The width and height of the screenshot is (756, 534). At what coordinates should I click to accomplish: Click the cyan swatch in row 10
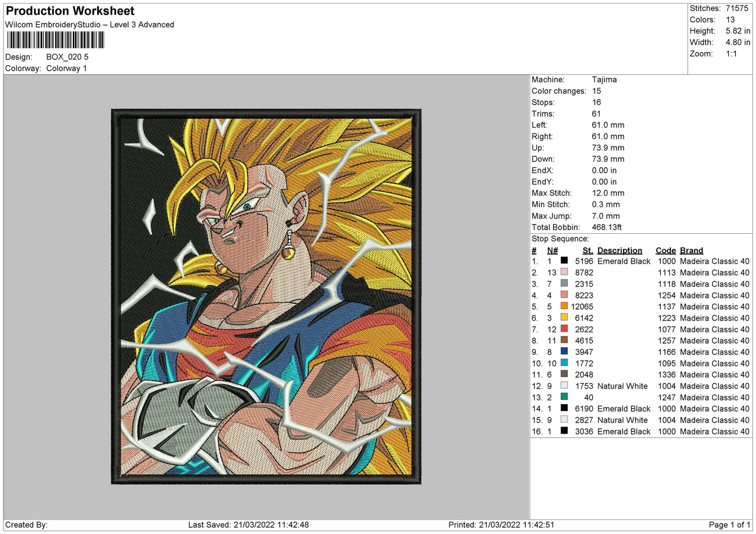(x=564, y=363)
